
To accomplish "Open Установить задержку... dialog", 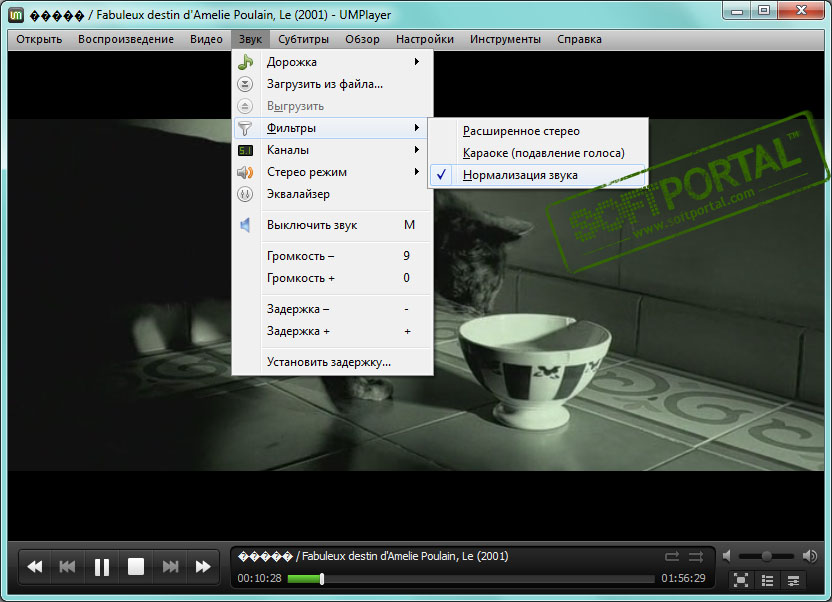I will tap(333, 362).
